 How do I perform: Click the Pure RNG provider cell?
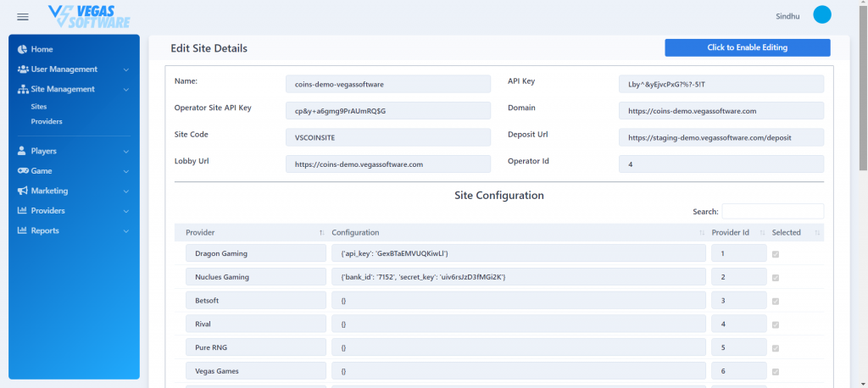tap(256, 347)
